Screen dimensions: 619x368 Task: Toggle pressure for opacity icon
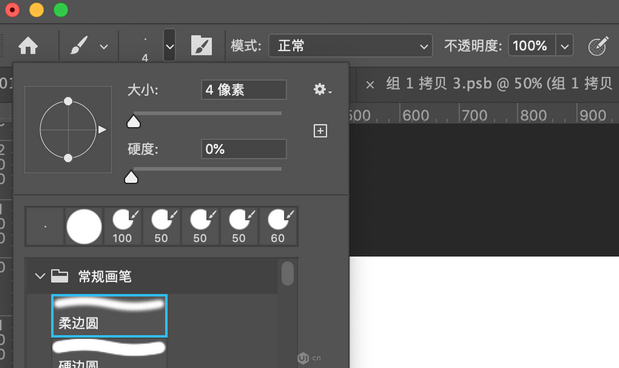click(x=598, y=46)
